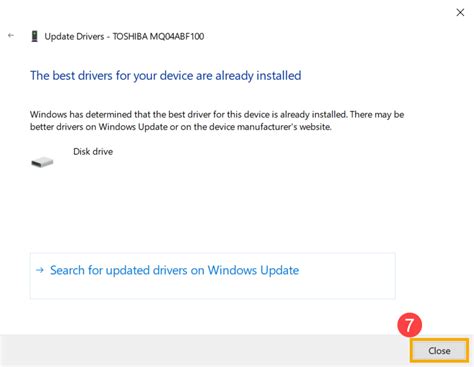Click the 'Windows has determined' description line
The width and height of the screenshot is (474, 367).
(x=217, y=114)
